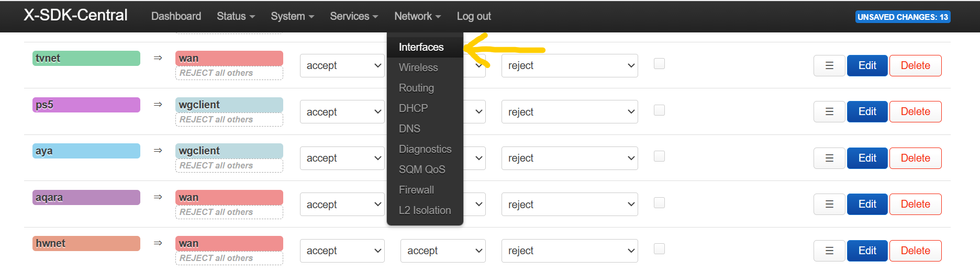980x272 pixels.
Task: Open the SQM QoS menu entry
Action: click(x=422, y=169)
